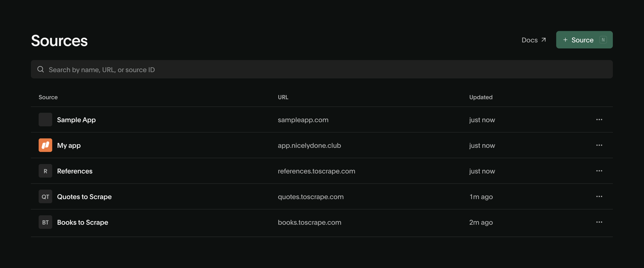Expand the options menu for References row
The width and height of the screenshot is (644, 268).
[x=599, y=171]
